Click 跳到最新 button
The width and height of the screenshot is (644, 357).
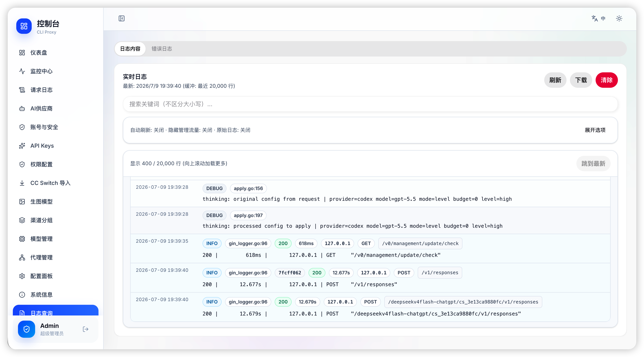[x=593, y=164]
